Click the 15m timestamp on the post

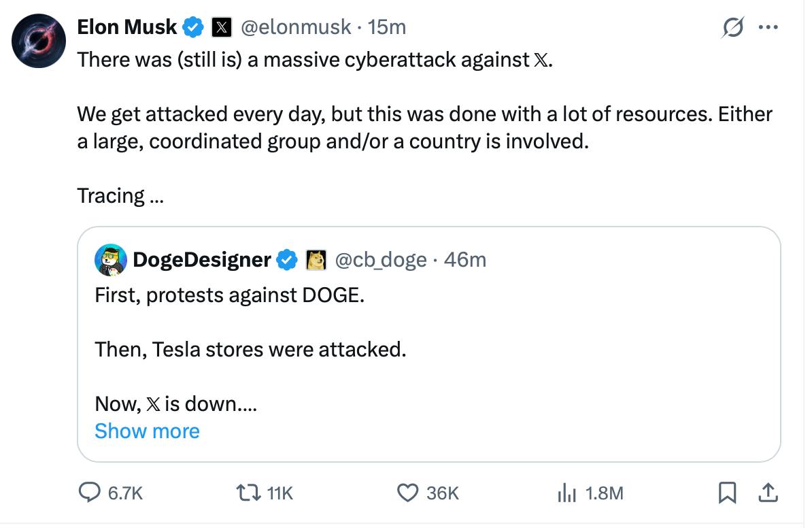[386, 27]
